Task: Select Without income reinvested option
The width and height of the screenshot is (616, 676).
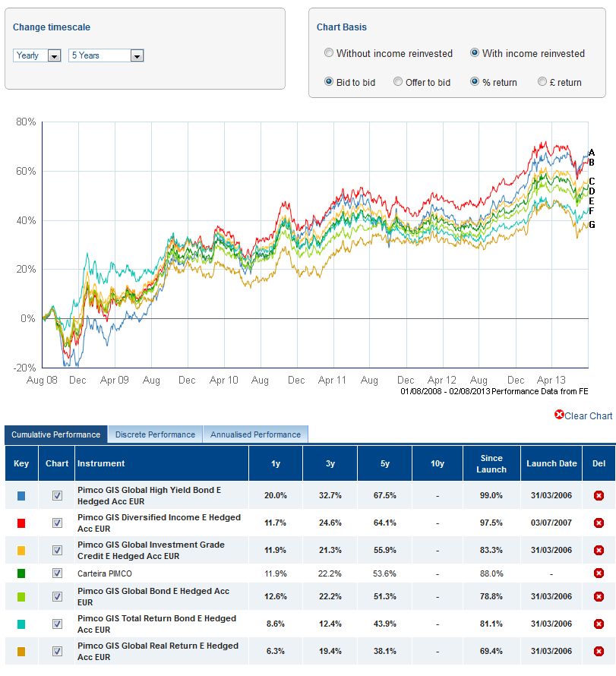Action: 329,53
